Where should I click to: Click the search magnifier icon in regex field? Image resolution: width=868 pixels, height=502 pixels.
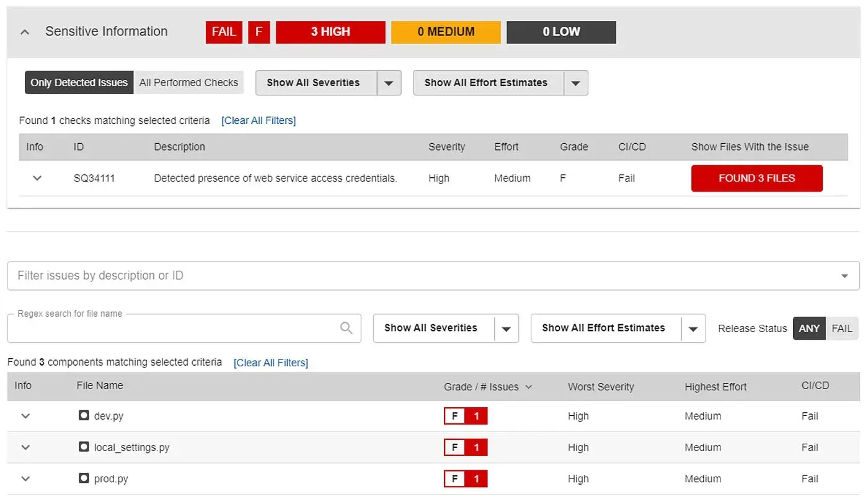point(346,328)
